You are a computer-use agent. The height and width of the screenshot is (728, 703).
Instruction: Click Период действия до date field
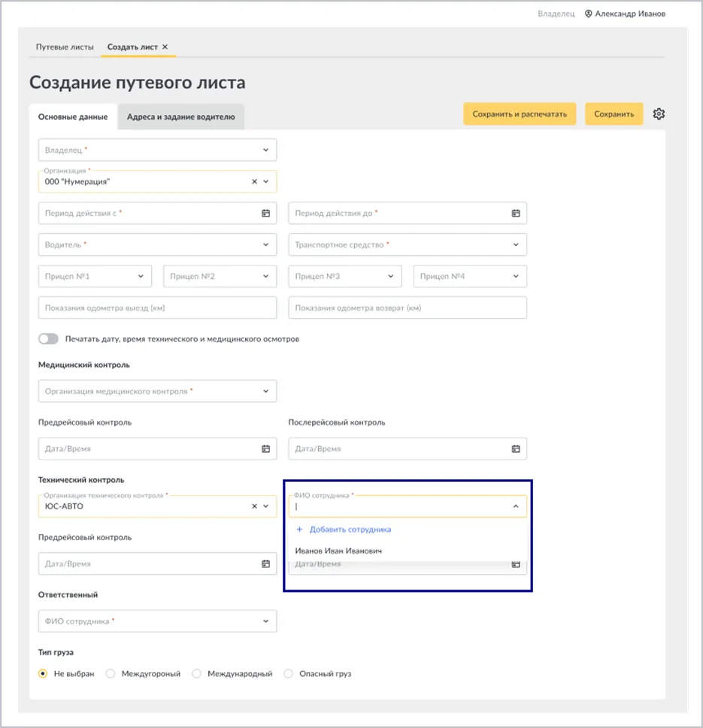tap(408, 213)
